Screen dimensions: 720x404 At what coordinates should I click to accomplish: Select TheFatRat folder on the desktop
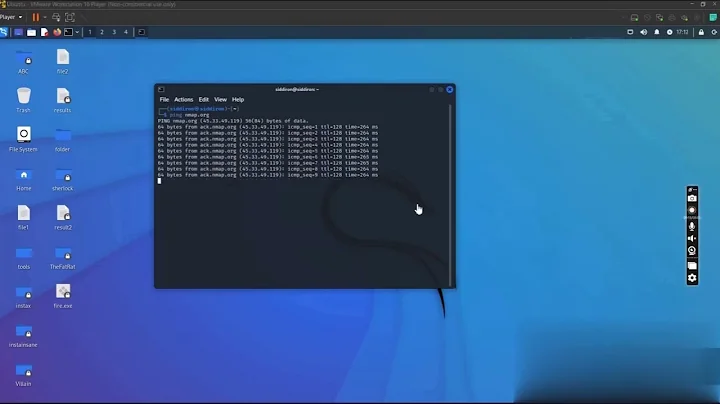(x=62, y=258)
